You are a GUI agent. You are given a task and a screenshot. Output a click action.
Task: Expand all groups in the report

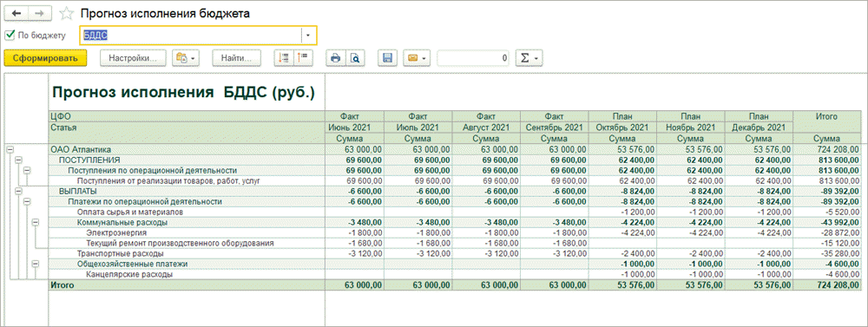click(x=283, y=57)
